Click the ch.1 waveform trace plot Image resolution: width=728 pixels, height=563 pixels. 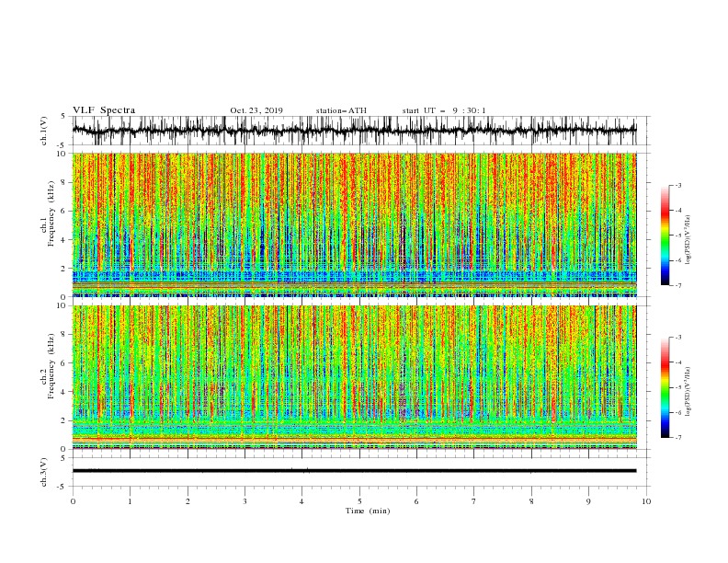click(x=354, y=131)
